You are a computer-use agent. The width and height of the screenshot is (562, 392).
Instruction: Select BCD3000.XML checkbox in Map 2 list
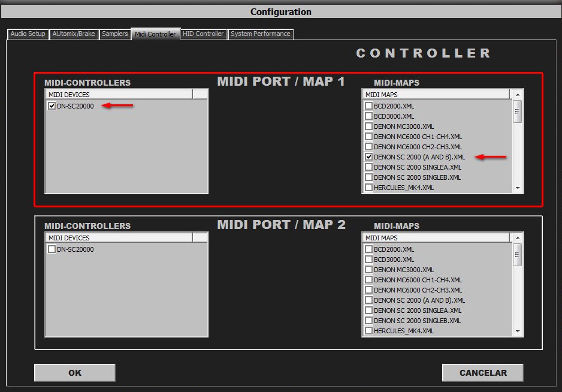click(369, 260)
